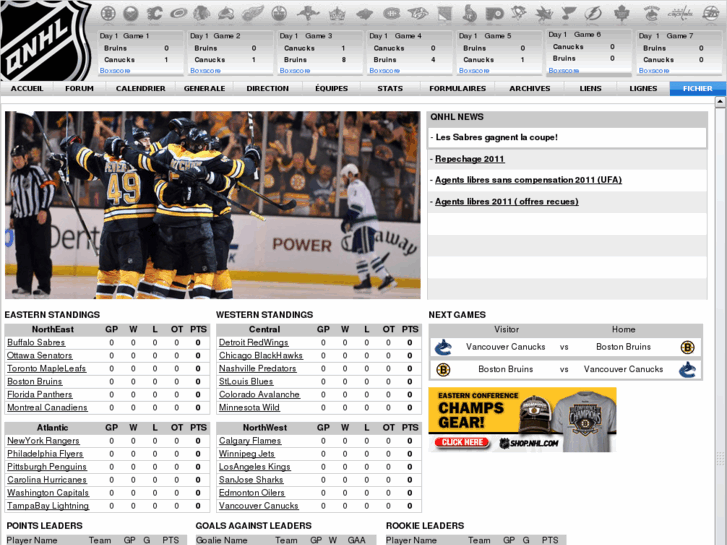Open the ARCHIVES menu
Image resolution: width=727 pixels, height=545 pixels.
tap(530, 89)
